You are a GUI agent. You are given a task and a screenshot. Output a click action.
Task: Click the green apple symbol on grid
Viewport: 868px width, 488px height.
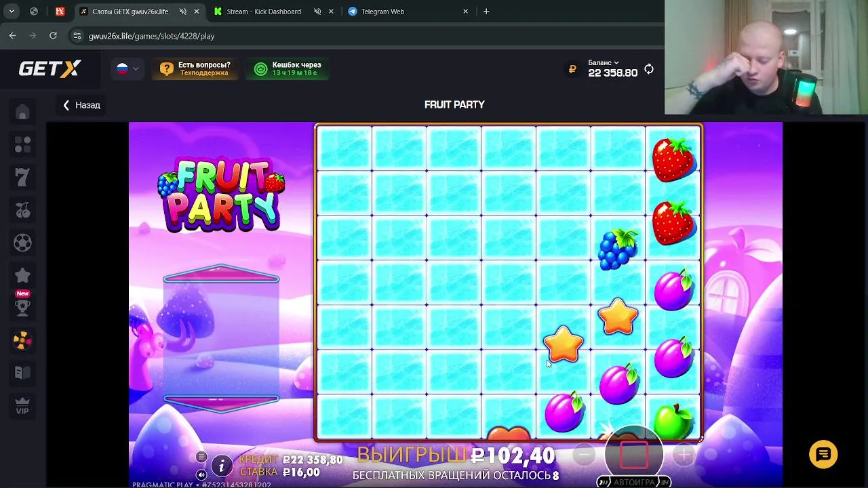tap(673, 421)
